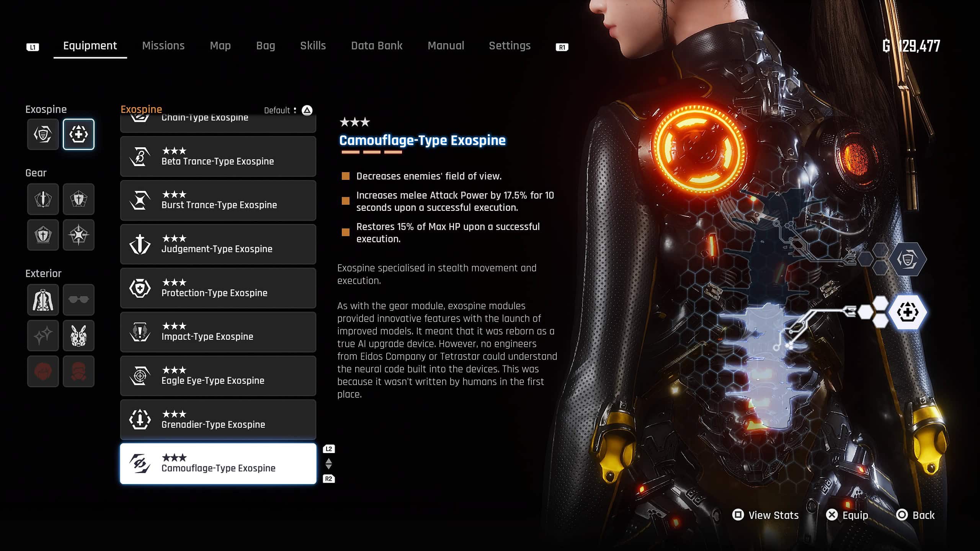Select the Grenadier-Type Exospine name
980x551 pixels.
point(213,425)
